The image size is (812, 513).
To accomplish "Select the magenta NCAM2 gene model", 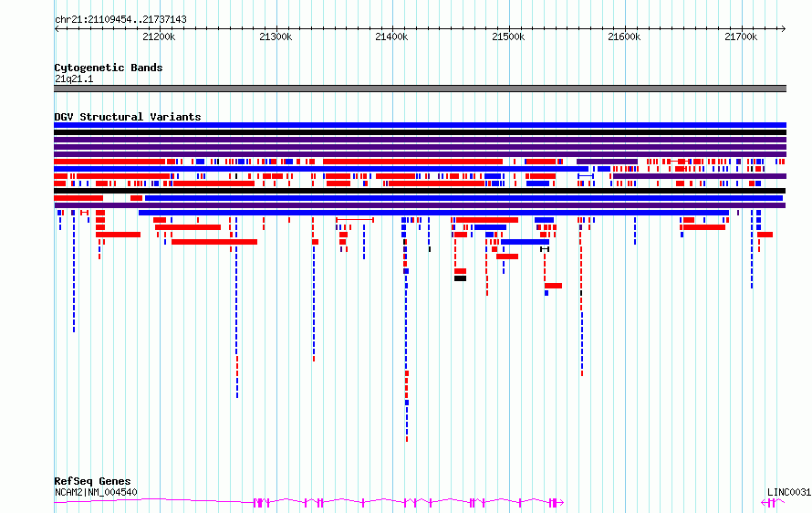I will pos(308,502).
